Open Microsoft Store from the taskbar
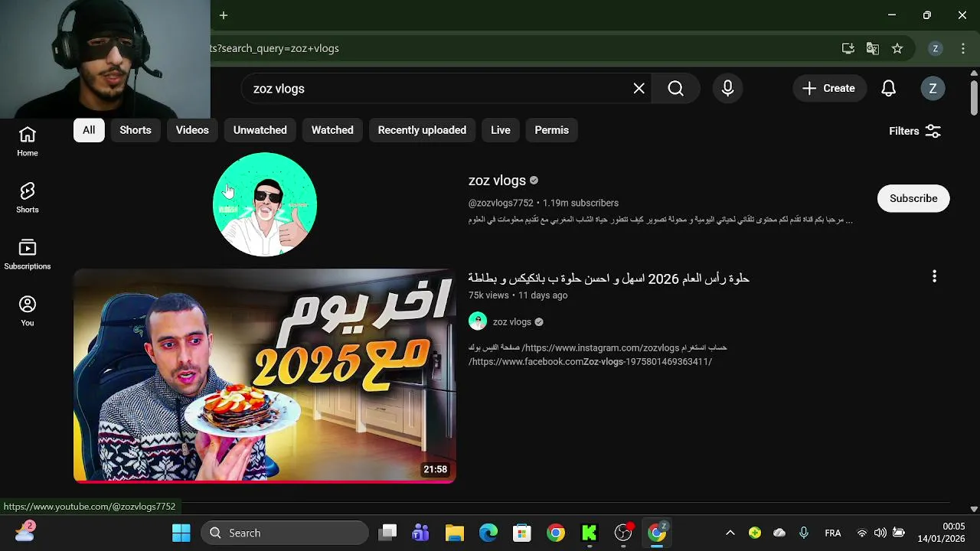 (x=522, y=533)
